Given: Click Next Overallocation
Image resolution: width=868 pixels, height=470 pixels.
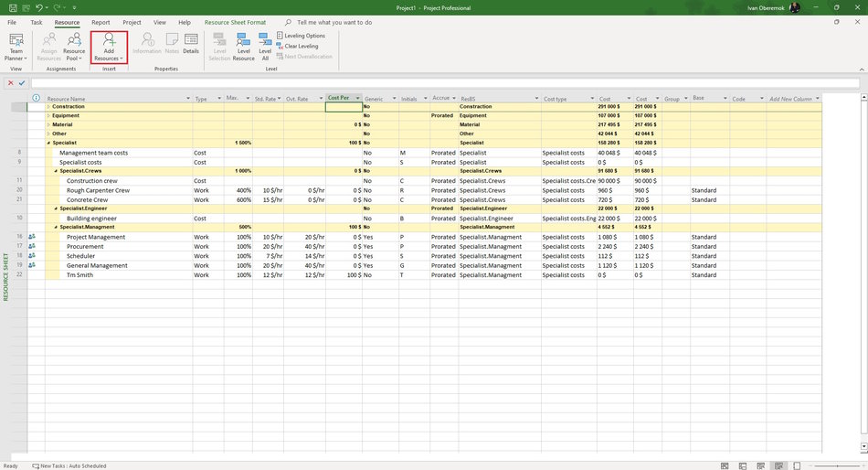Looking at the screenshot, I should (304, 57).
